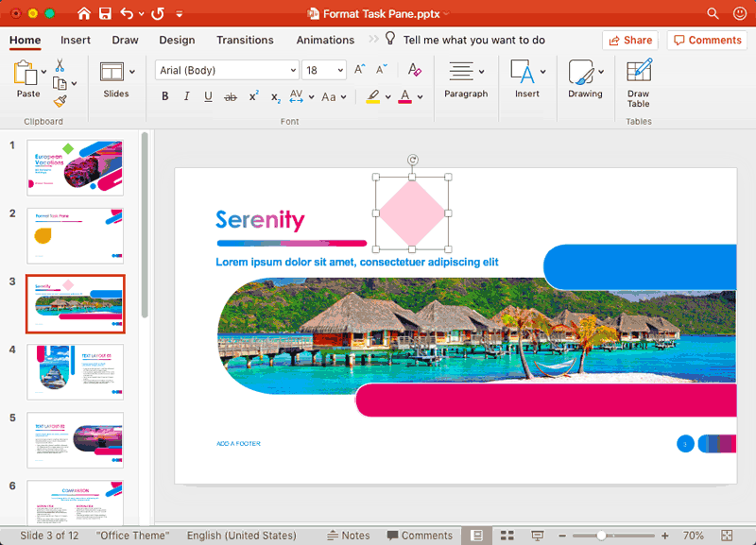The image size is (756, 545).
Task: Expand the font size 18 dropdown
Action: click(338, 71)
